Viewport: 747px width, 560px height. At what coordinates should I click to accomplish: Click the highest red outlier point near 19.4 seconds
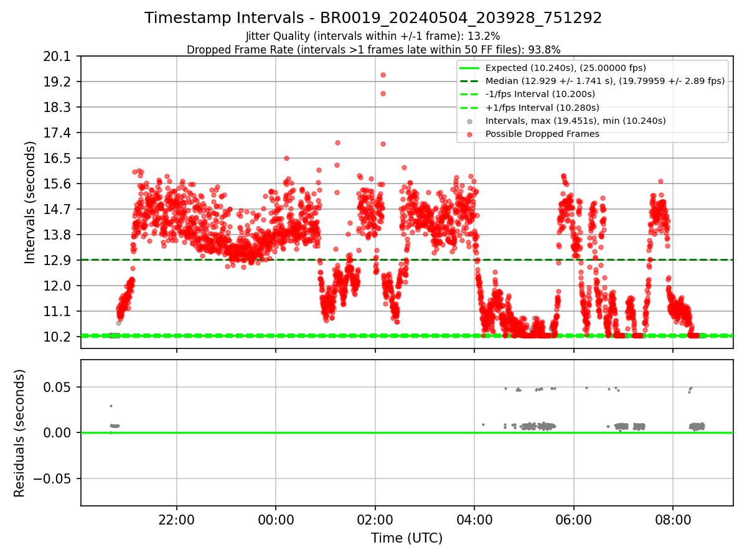pos(383,75)
